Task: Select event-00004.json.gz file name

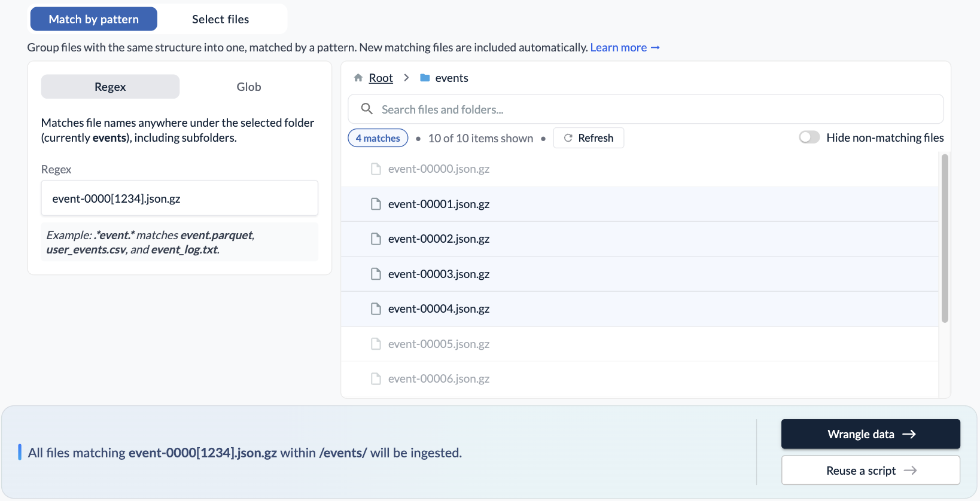Action: (439, 309)
